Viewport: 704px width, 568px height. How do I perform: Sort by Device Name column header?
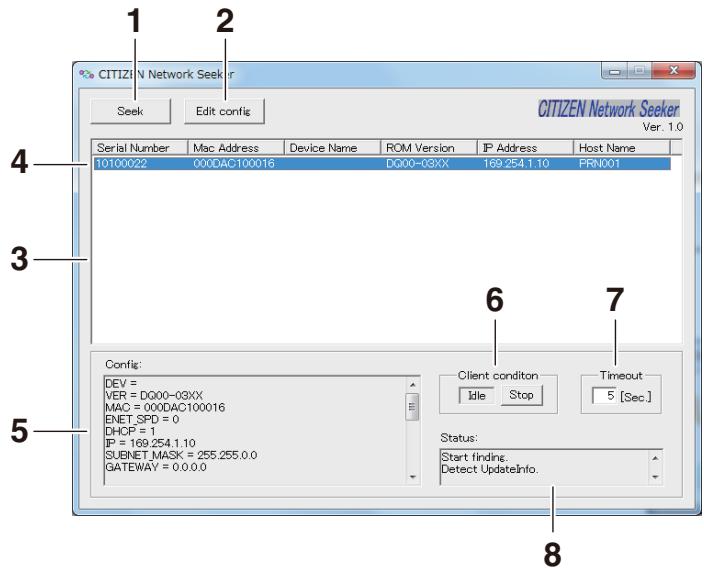click(x=333, y=148)
